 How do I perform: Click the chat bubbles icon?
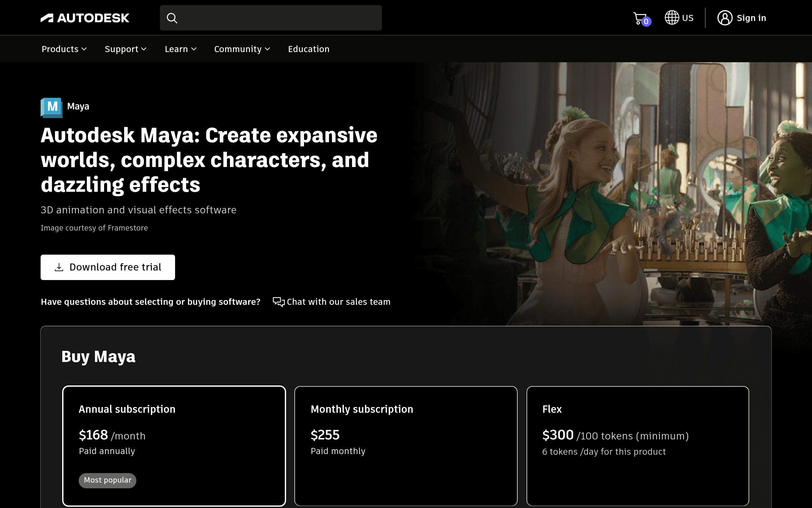(278, 302)
